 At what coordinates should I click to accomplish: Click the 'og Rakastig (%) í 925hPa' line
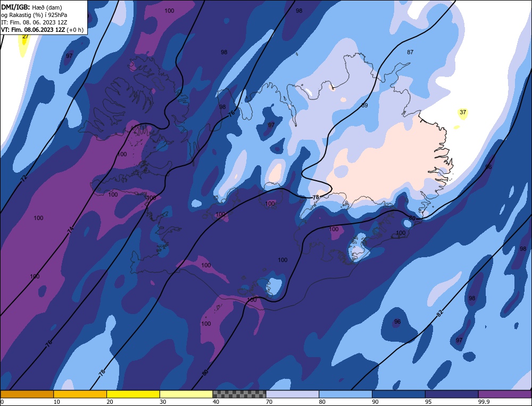34,15
